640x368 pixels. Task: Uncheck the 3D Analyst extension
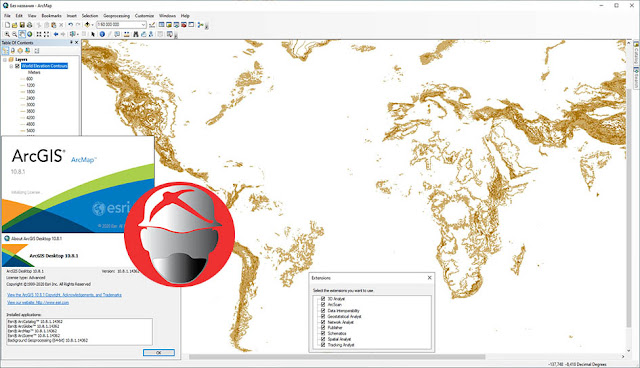tap(323, 299)
